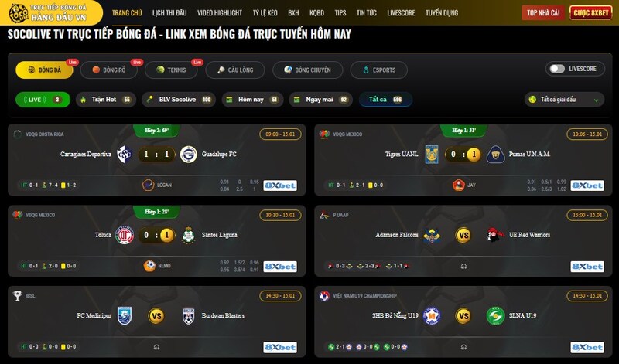The image size is (619, 364).
Task: Select the Pumas U.N.A.M. team badge
Action: 495,155
